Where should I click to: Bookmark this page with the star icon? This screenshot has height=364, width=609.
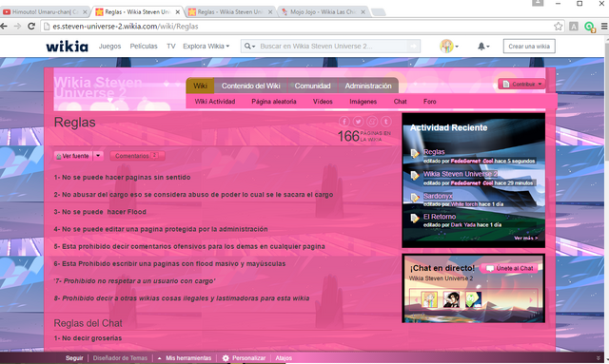(x=559, y=27)
